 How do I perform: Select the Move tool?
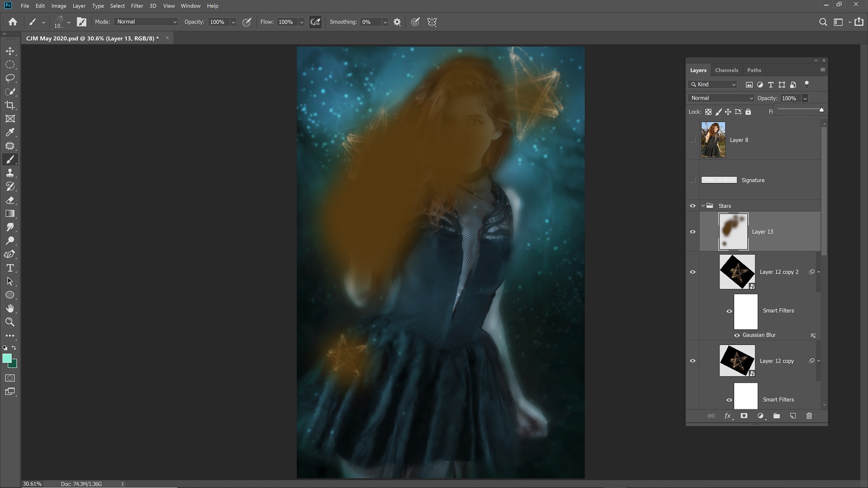[x=10, y=51]
